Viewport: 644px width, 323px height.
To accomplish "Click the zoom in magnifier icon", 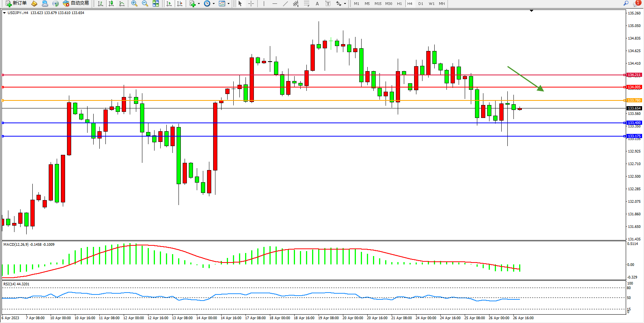I will [134, 3].
